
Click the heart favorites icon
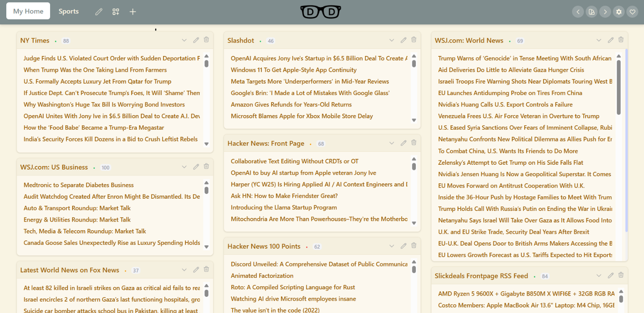[x=633, y=12]
